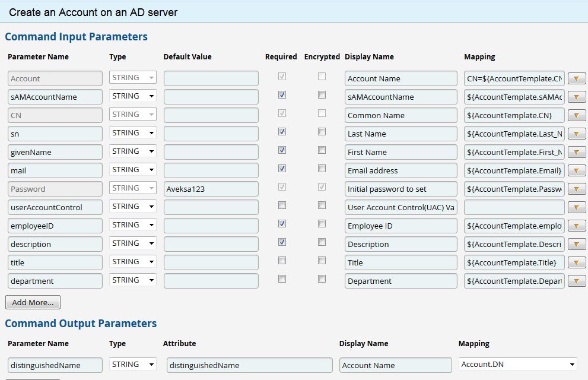Click the Command Input Parameters heading
This screenshot has height=380, width=588.
click(76, 36)
